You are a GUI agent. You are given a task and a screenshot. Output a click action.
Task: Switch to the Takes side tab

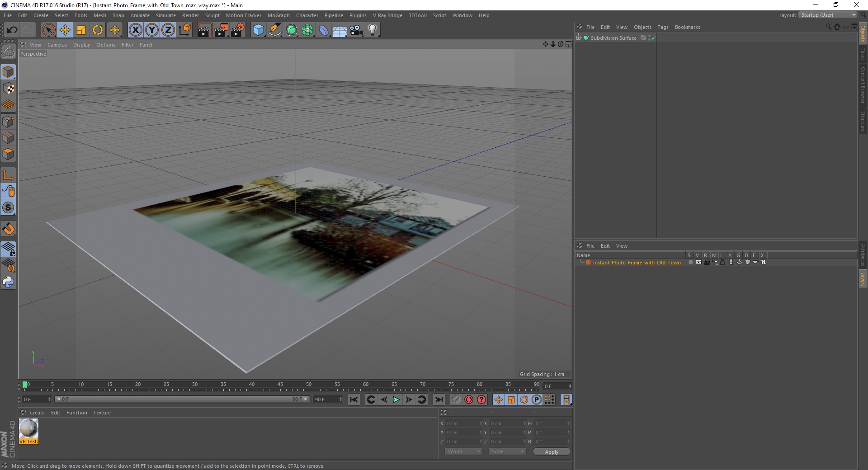[863, 54]
